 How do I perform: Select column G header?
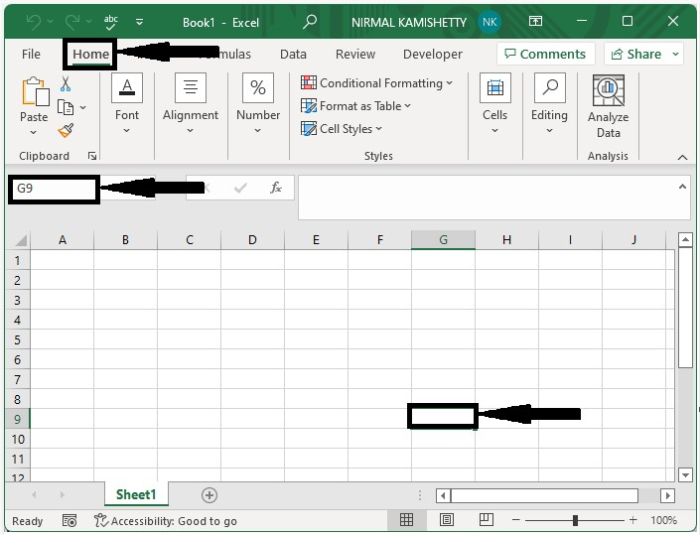[443, 240]
